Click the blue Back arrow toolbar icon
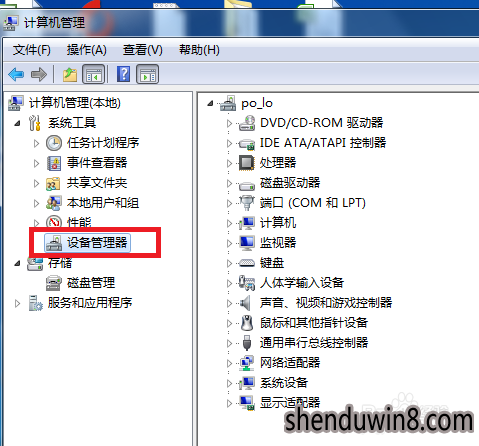479x446 pixels. (16, 74)
